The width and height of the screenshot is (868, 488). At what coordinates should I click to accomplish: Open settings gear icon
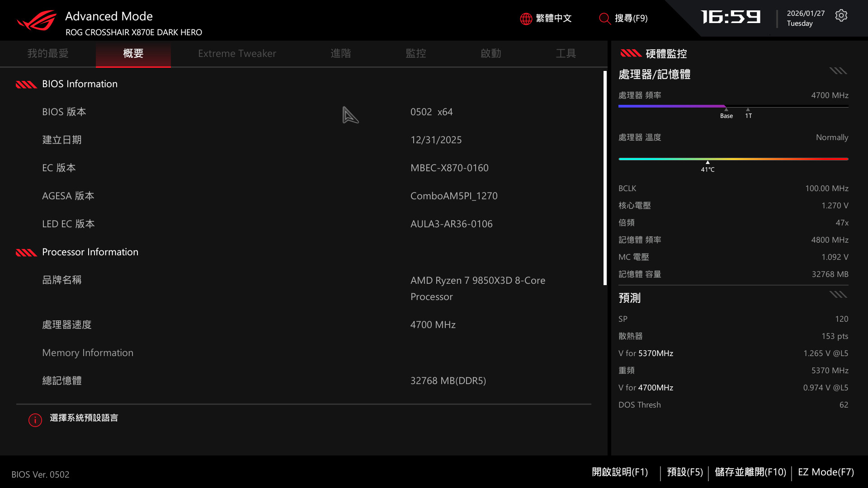pos(841,16)
